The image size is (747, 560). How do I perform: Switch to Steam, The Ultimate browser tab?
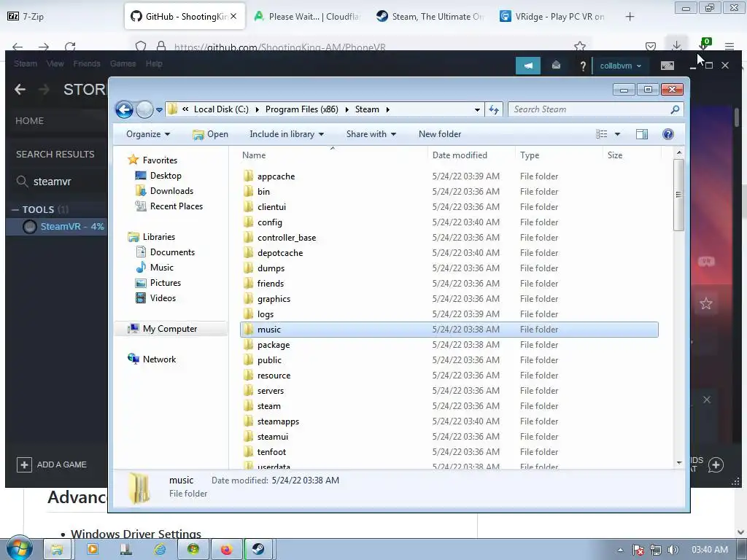[430, 17]
